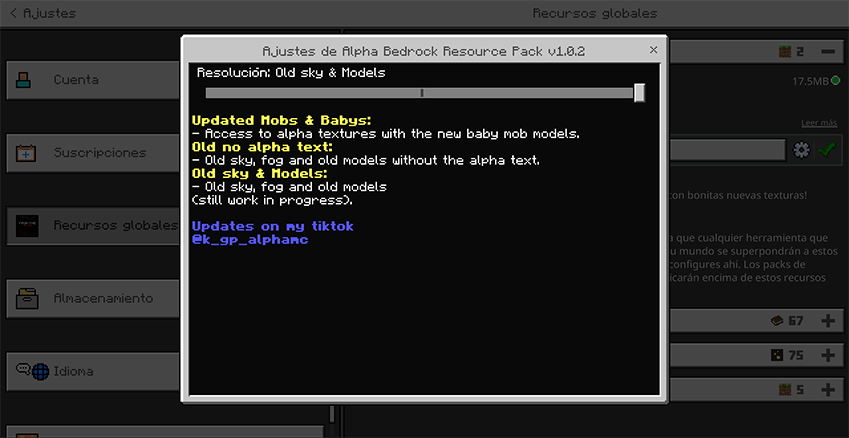Open the Almacenamiento section

(x=93, y=299)
